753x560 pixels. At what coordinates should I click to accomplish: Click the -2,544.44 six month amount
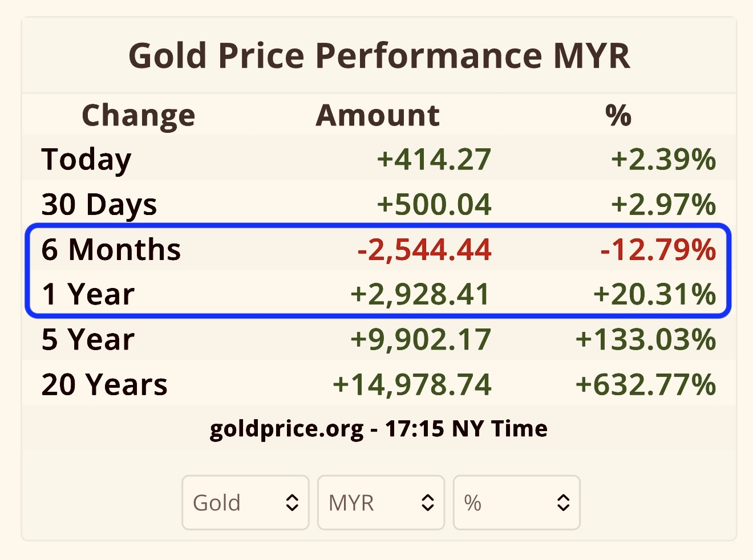pyautogui.click(x=424, y=250)
